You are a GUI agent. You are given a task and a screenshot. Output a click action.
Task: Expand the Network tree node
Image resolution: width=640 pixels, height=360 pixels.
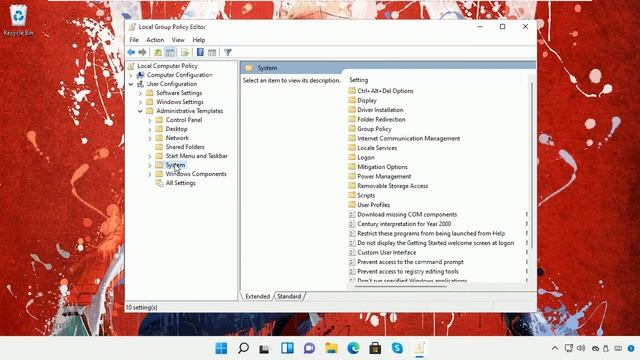click(150, 138)
